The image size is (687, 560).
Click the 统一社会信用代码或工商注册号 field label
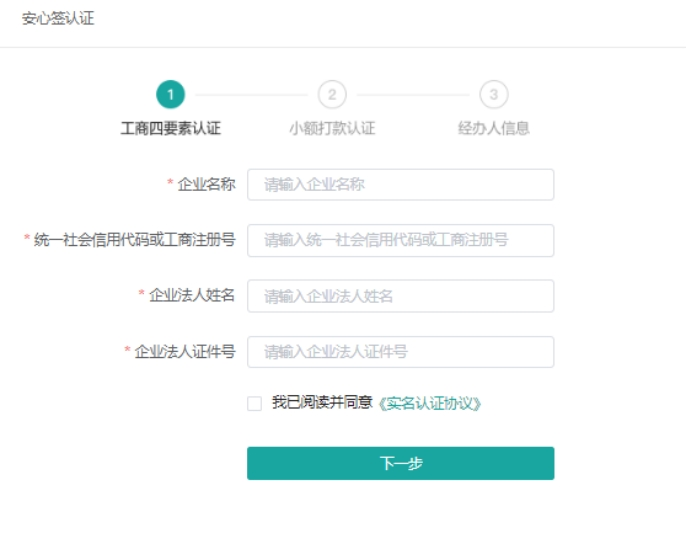pyautogui.click(x=134, y=240)
